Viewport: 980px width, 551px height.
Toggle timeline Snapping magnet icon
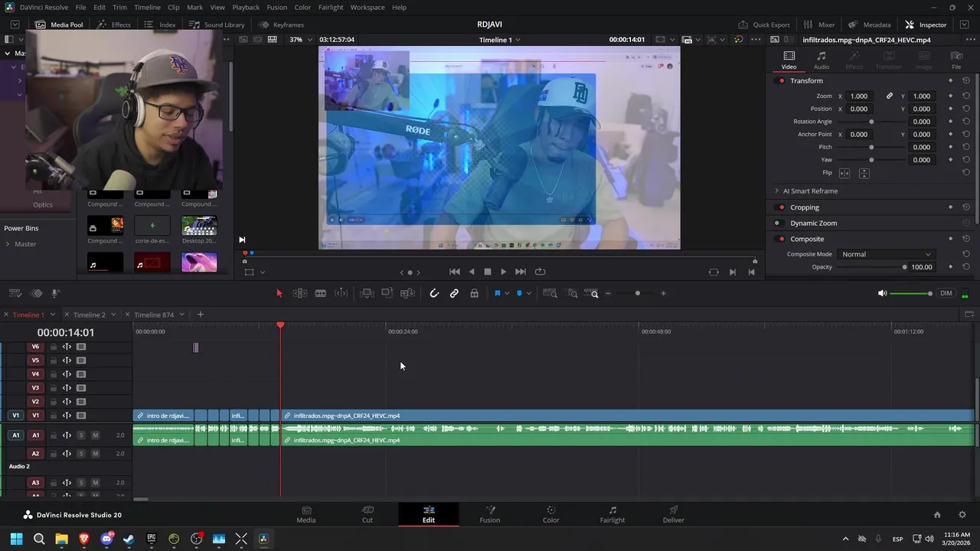[x=434, y=293]
